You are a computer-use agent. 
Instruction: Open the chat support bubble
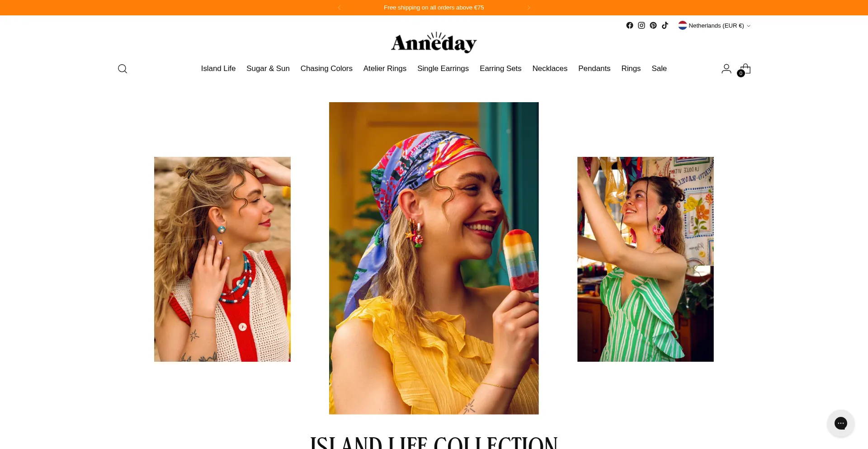[x=841, y=423]
